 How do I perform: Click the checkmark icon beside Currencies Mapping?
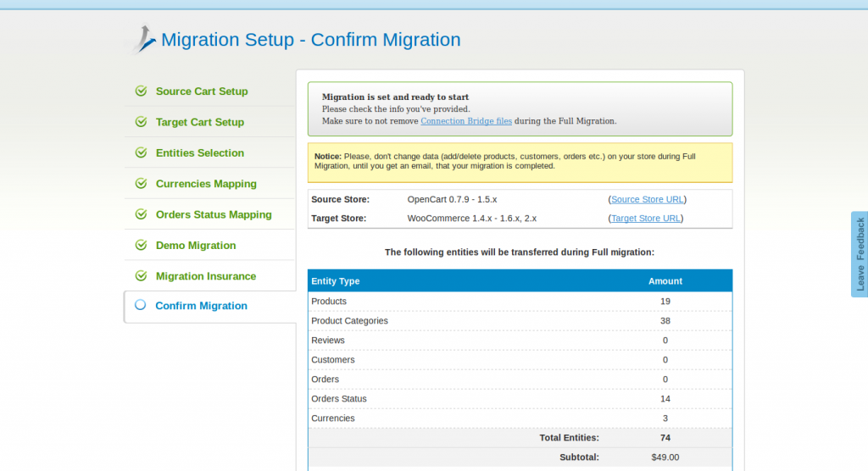coord(141,184)
